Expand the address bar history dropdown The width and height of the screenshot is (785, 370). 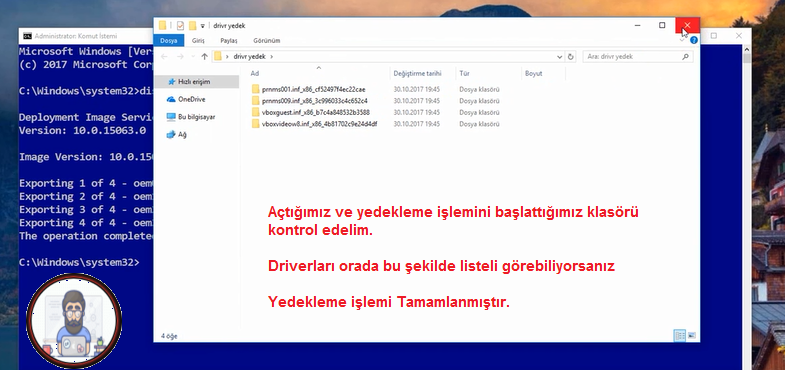[560, 57]
